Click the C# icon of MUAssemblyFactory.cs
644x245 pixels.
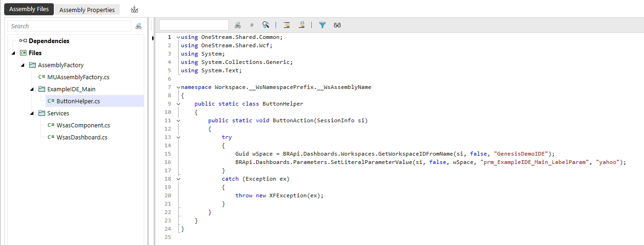42,77
